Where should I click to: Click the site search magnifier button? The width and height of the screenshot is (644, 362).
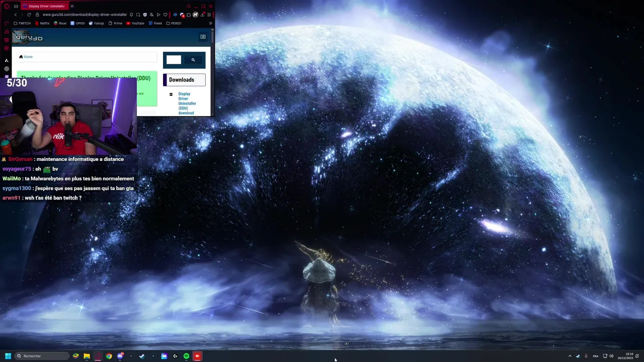[193, 60]
